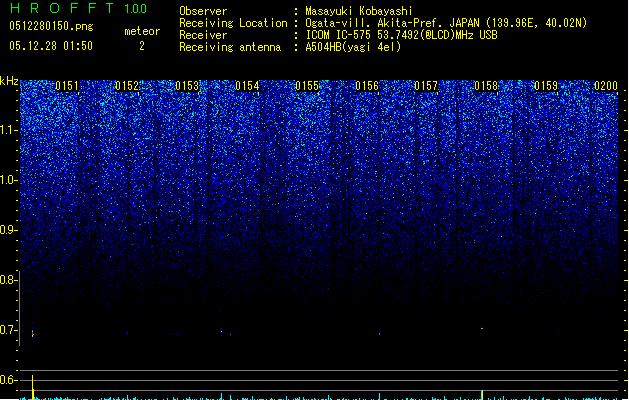Click the 0.7 kHz axis label
This screenshot has width=629, height=400.
[x=9, y=330]
